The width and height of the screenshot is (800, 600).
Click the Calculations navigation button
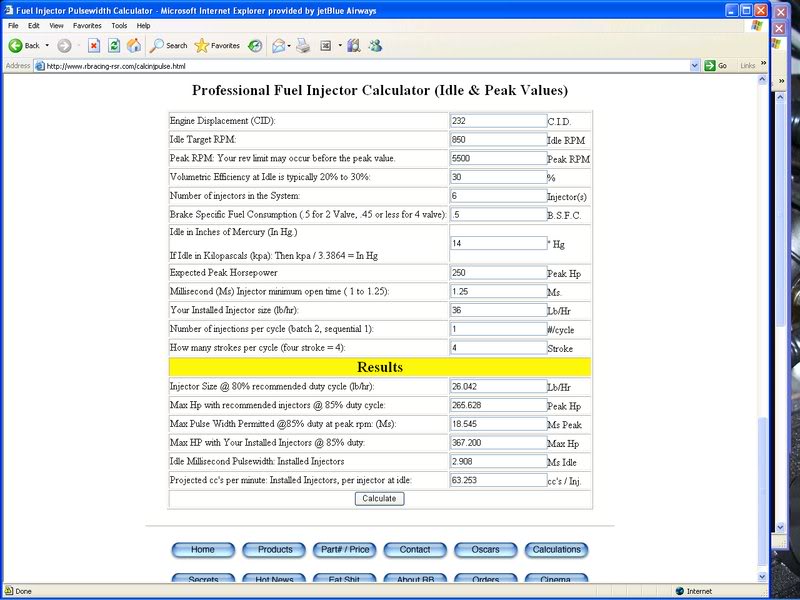[x=557, y=550]
